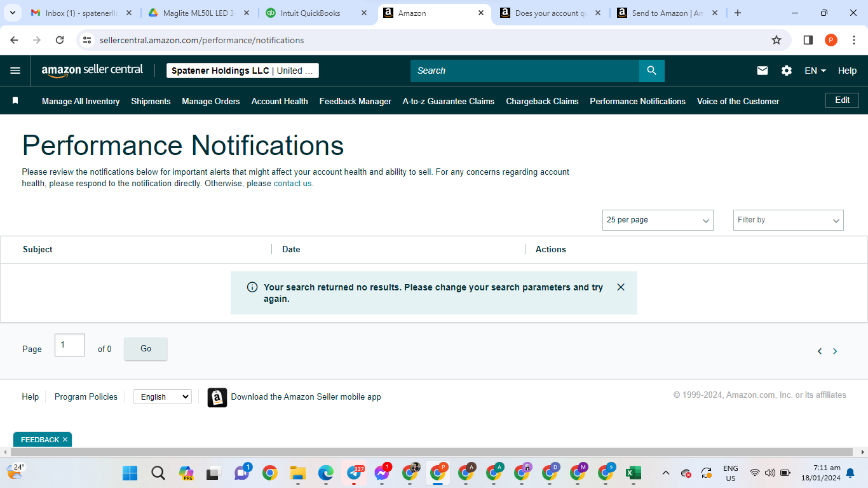Navigate to Account Health

point(280,101)
